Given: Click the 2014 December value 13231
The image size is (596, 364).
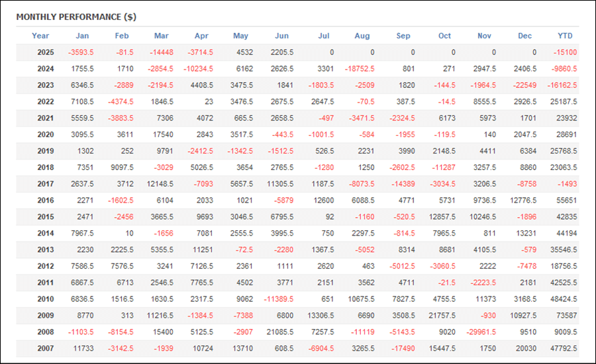Looking at the screenshot, I should (526, 234).
